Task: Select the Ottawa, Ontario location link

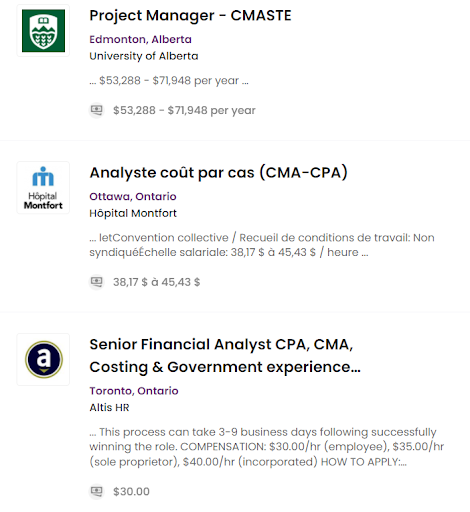Action: click(x=133, y=196)
